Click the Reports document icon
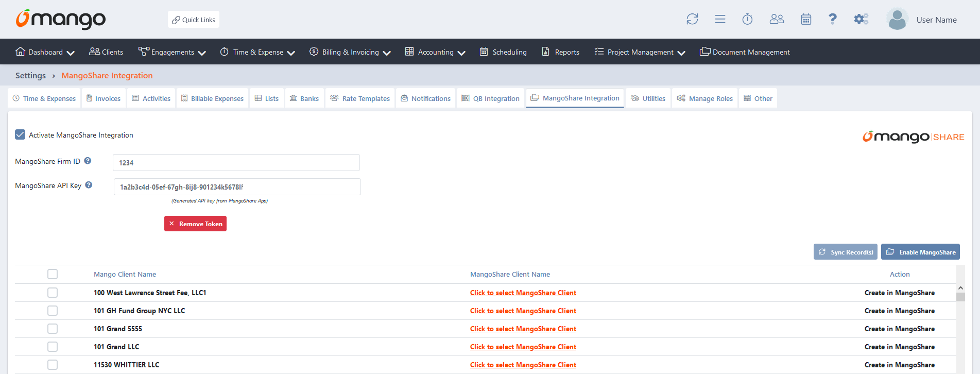The width and height of the screenshot is (980, 374). coord(546,52)
